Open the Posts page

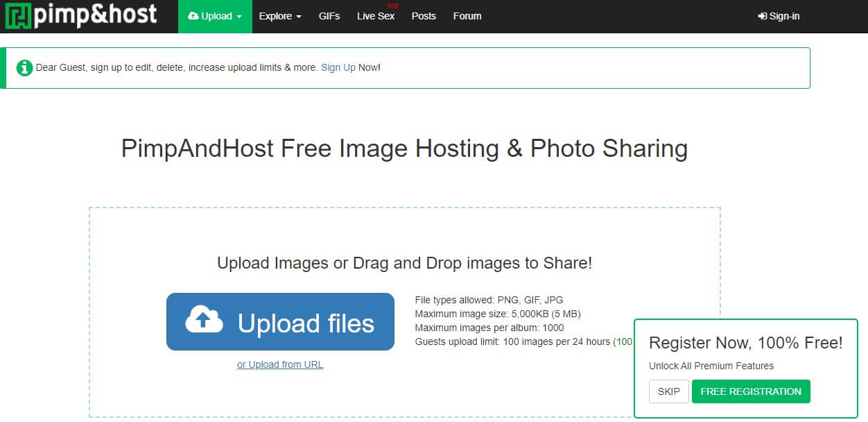click(424, 16)
